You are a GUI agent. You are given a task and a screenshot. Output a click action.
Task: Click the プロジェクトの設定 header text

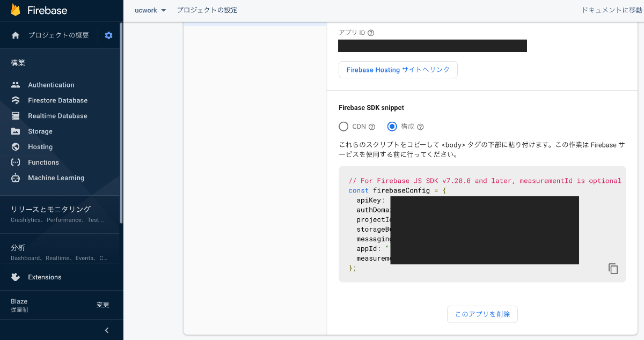[207, 10]
